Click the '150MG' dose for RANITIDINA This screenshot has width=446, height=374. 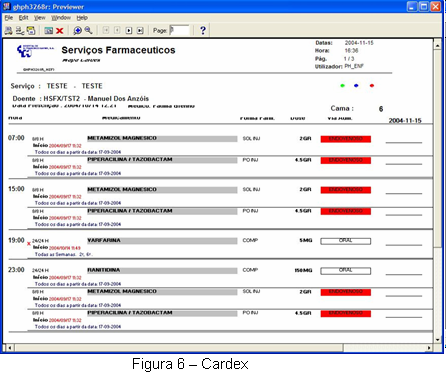pyautogui.click(x=303, y=270)
